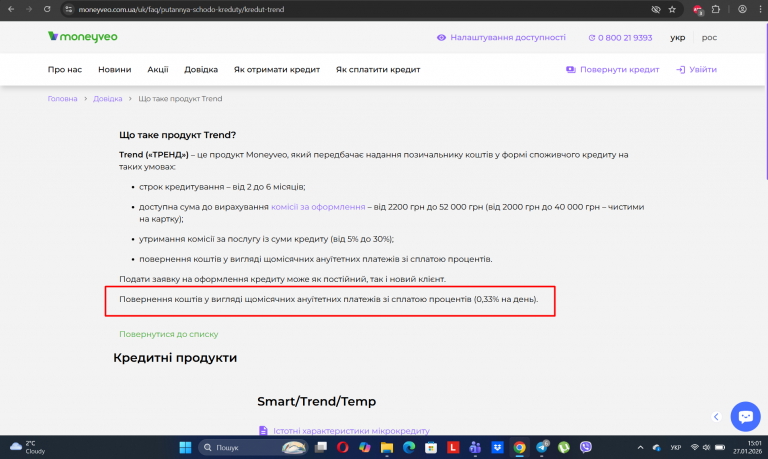The image size is (768, 459).
Task: Click Повернутися до списку link
Action: (x=168, y=334)
